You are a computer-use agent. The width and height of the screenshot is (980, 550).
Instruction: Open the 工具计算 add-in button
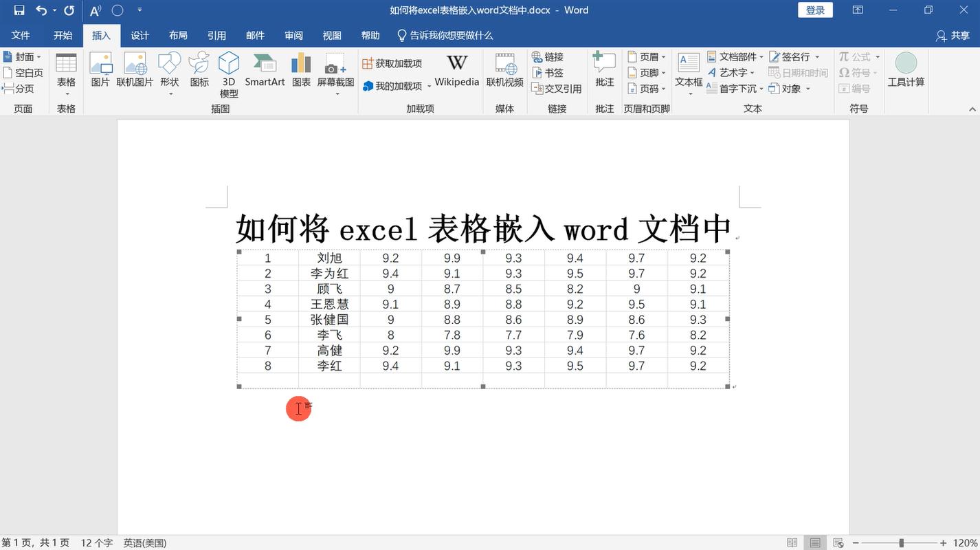(x=906, y=70)
